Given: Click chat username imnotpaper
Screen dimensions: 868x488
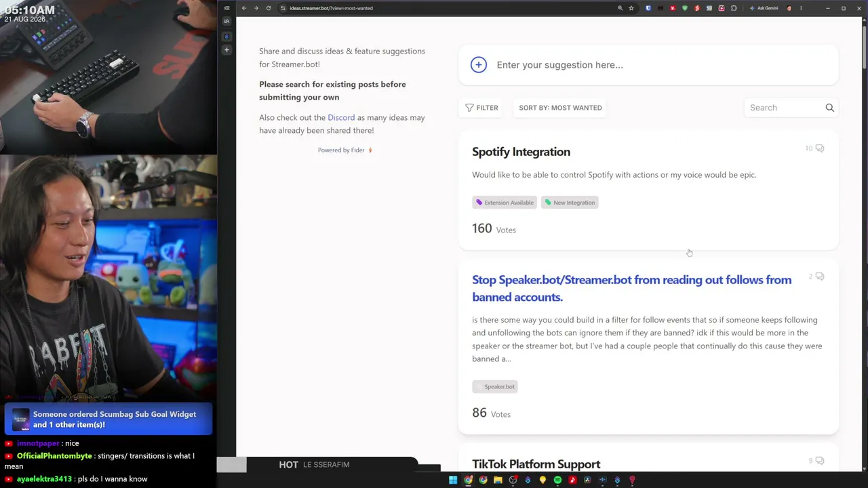Looking at the screenshot, I should pyautogui.click(x=38, y=443).
